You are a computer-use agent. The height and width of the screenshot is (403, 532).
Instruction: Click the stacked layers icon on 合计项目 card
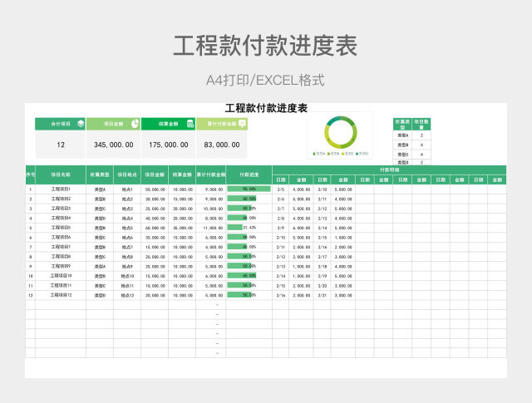pyautogui.click(x=81, y=124)
